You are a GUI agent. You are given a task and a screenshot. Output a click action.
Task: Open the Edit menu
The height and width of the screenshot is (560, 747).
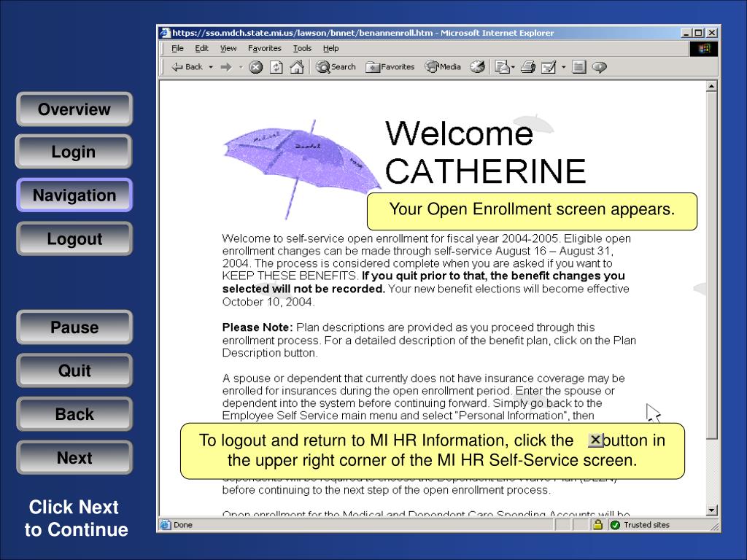coord(201,48)
